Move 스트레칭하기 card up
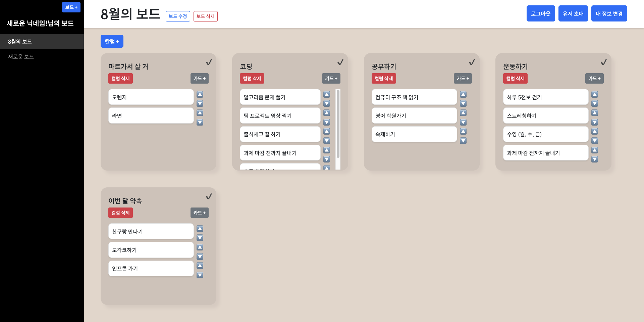The image size is (644, 322). [595, 113]
